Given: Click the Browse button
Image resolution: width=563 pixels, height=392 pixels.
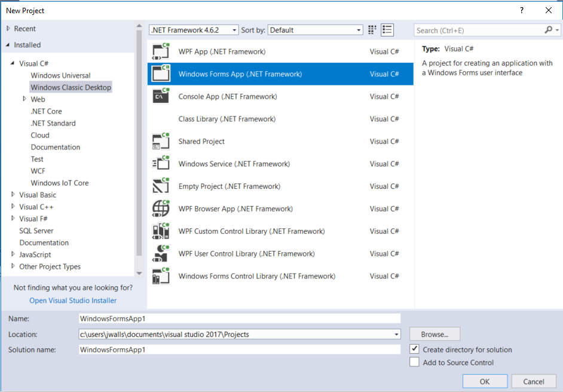Looking at the screenshot, I should 435,335.
